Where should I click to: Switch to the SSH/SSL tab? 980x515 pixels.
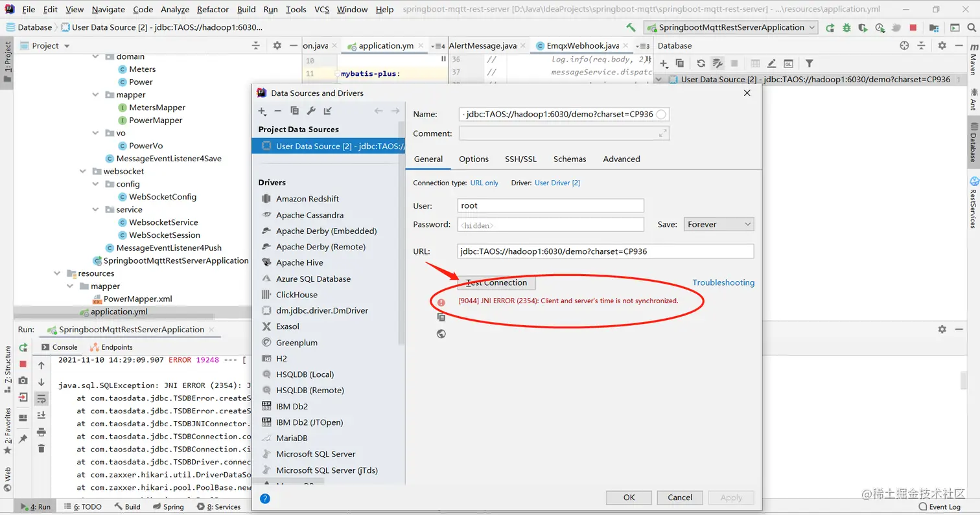coord(521,159)
